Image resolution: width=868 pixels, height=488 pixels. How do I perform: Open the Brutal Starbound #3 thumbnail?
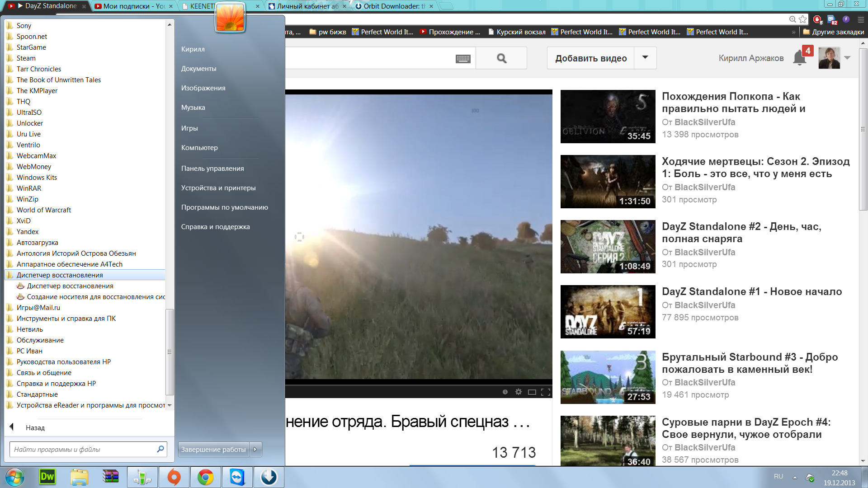(x=608, y=377)
